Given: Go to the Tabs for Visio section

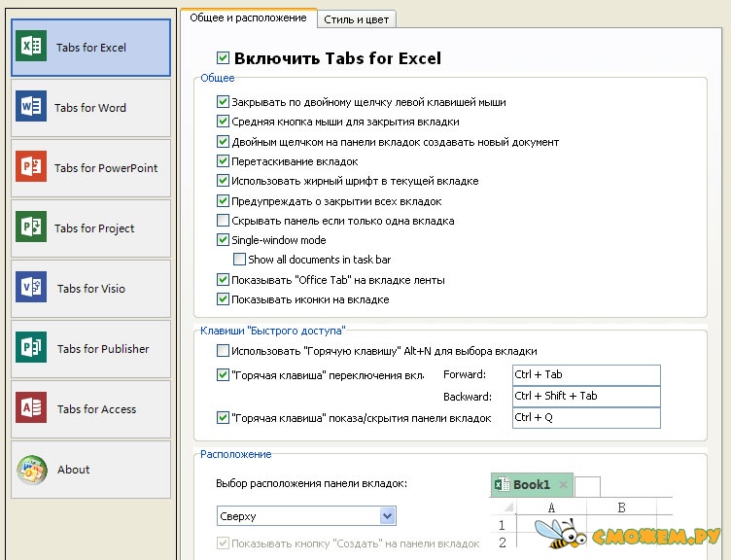Looking at the screenshot, I should [91, 289].
